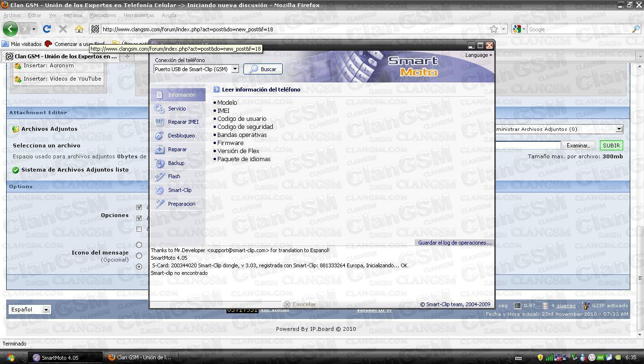Open the tab list dropdown
Screen dimensions: 644x364
pos(640,56)
